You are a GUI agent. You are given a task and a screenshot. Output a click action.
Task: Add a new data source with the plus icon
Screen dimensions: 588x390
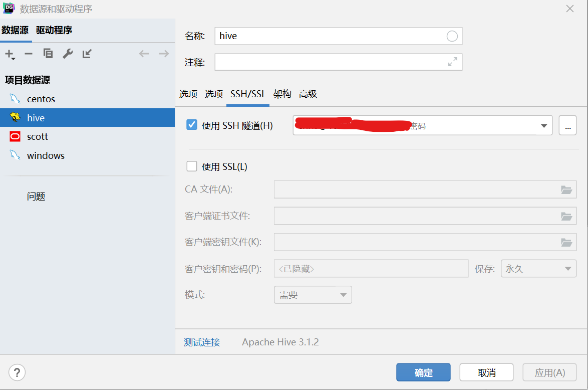pos(10,54)
